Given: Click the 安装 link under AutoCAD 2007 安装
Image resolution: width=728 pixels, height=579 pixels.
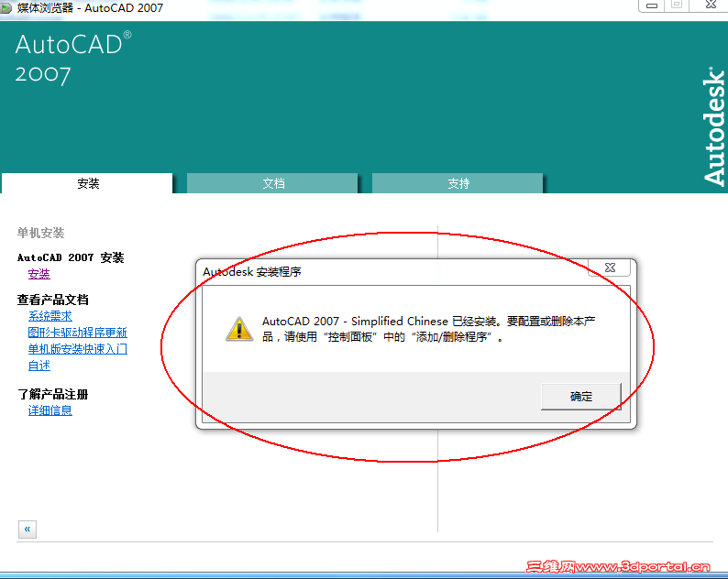Looking at the screenshot, I should (39, 274).
